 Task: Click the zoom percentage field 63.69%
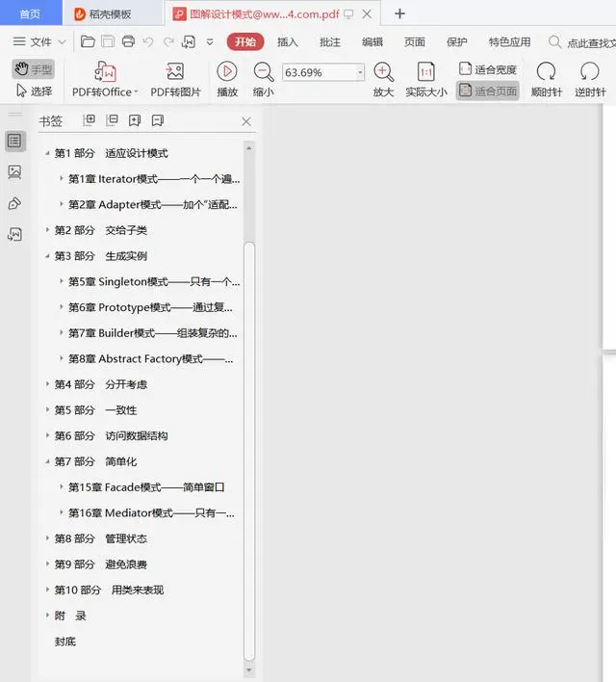coord(320,72)
